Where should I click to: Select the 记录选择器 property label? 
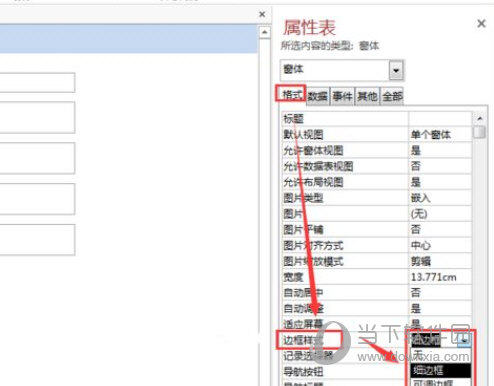(308, 356)
